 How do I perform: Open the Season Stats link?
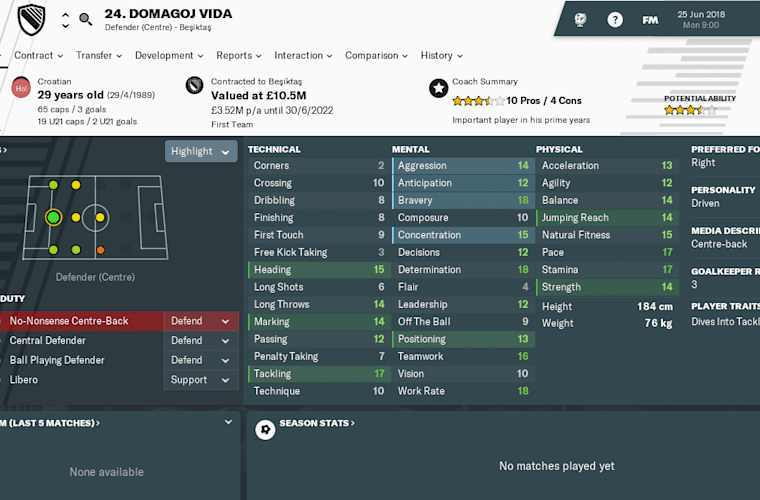317,423
